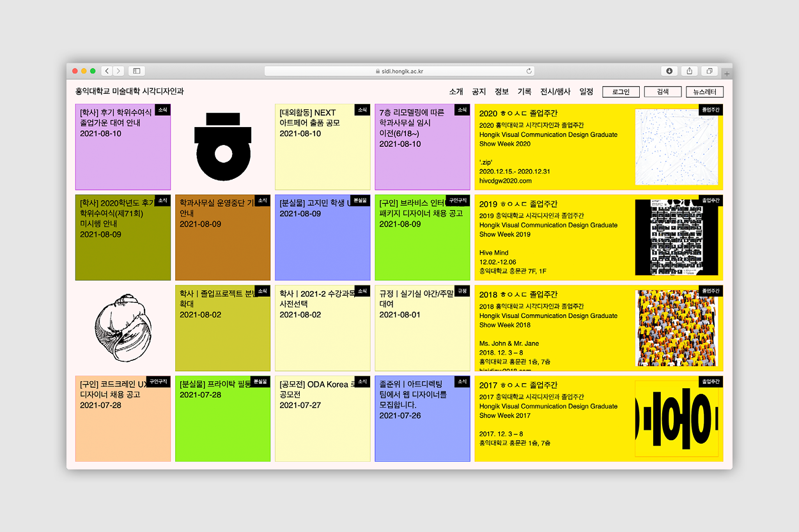The width and height of the screenshot is (799, 532).
Task: Open the 홍익대학교 미술대학 시각디자인과 home link
Action: 130,91
